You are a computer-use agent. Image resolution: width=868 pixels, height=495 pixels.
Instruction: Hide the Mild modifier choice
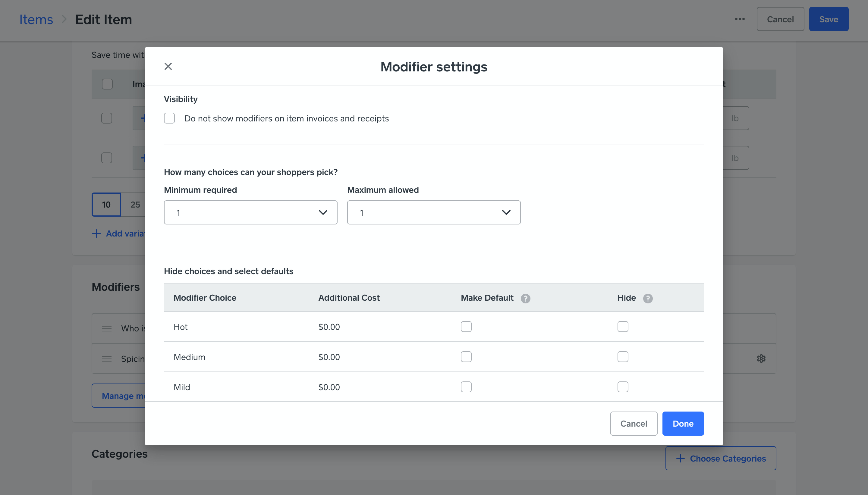coord(623,387)
